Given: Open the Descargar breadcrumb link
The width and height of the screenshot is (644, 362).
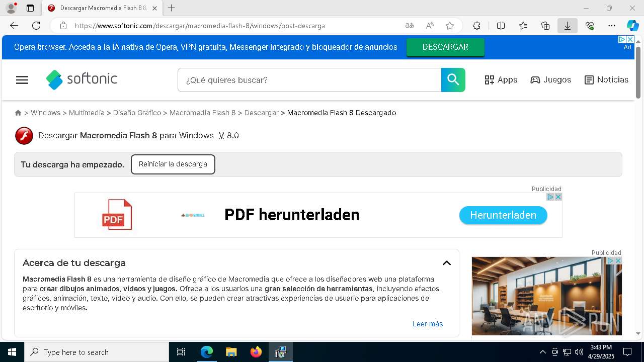Looking at the screenshot, I should coord(261,113).
